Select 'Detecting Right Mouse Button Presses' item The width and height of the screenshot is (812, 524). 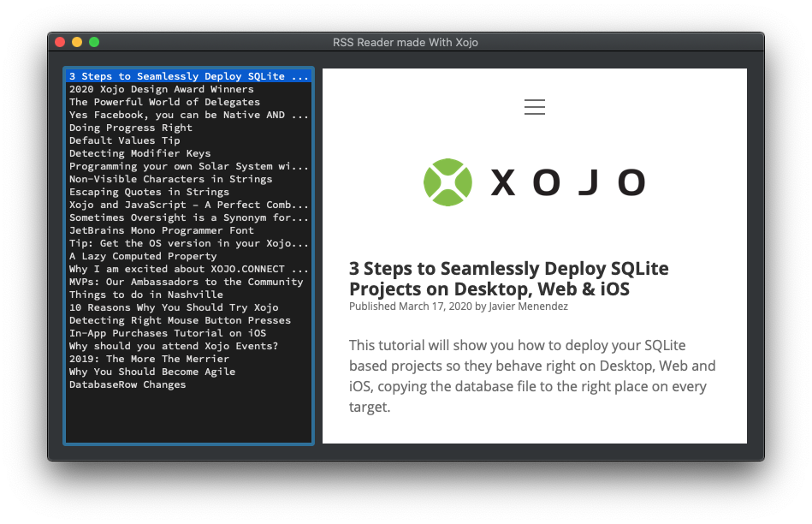(x=189, y=320)
